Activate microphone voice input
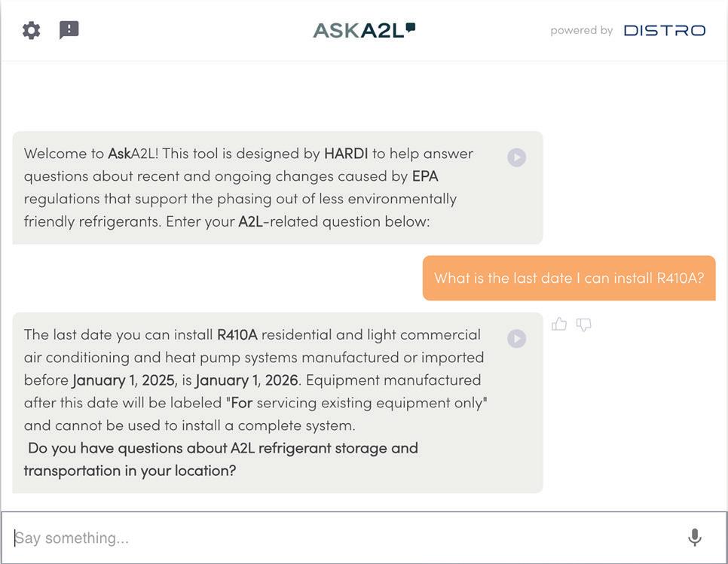The height and width of the screenshot is (564, 728). pyautogui.click(x=695, y=537)
